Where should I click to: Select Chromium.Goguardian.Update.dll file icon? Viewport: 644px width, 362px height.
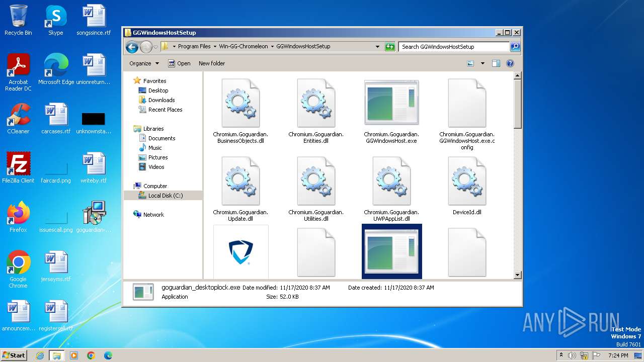point(240,181)
